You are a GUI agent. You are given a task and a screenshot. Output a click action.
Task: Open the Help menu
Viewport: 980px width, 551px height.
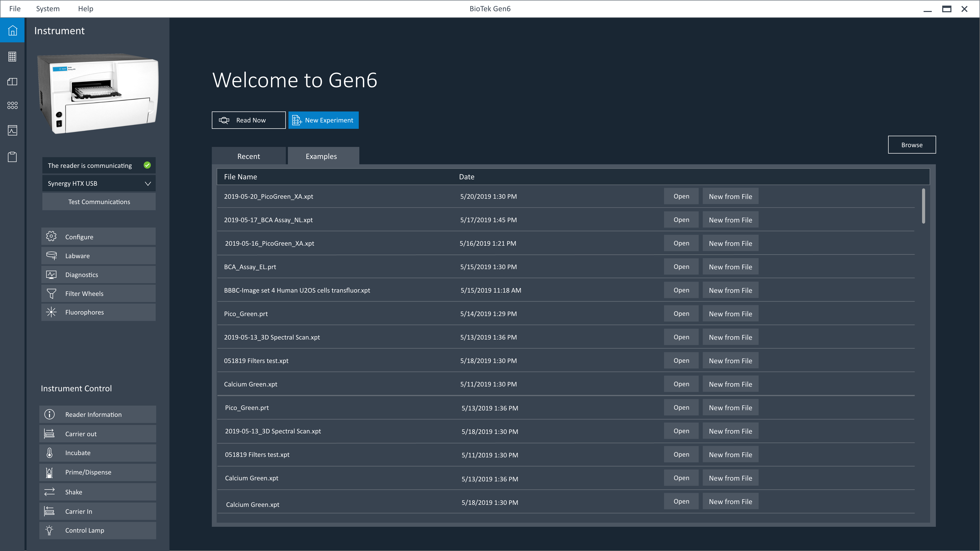pos(85,8)
